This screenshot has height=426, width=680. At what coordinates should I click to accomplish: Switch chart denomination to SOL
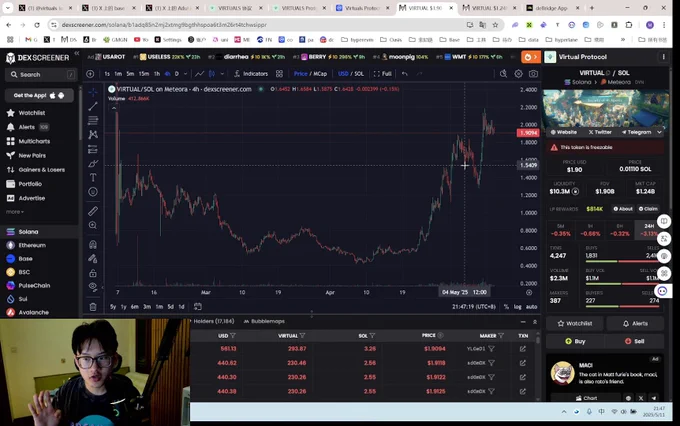tap(359, 74)
